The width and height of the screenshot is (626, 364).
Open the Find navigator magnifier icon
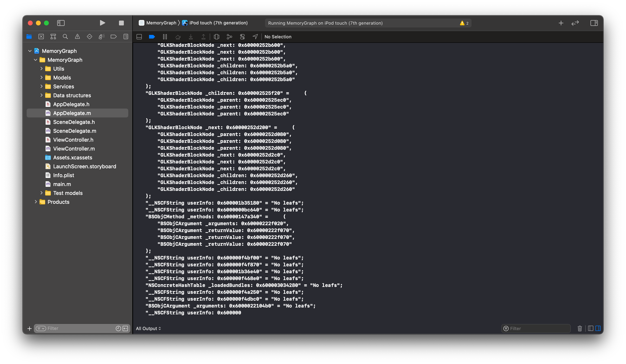coord(65,37)
